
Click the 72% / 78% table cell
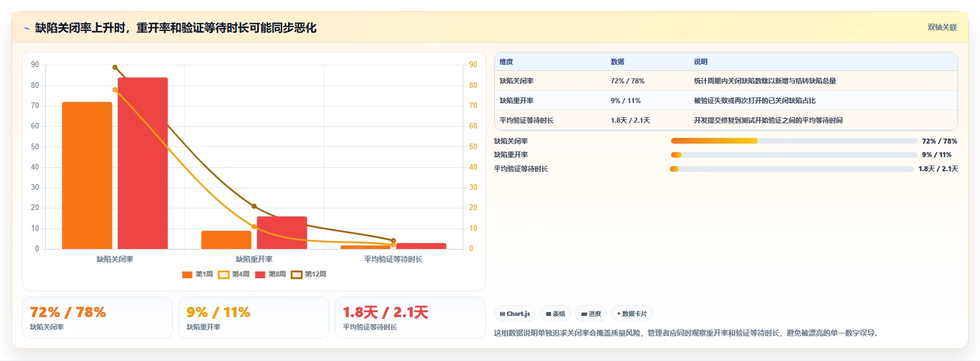tap(628, 81)
